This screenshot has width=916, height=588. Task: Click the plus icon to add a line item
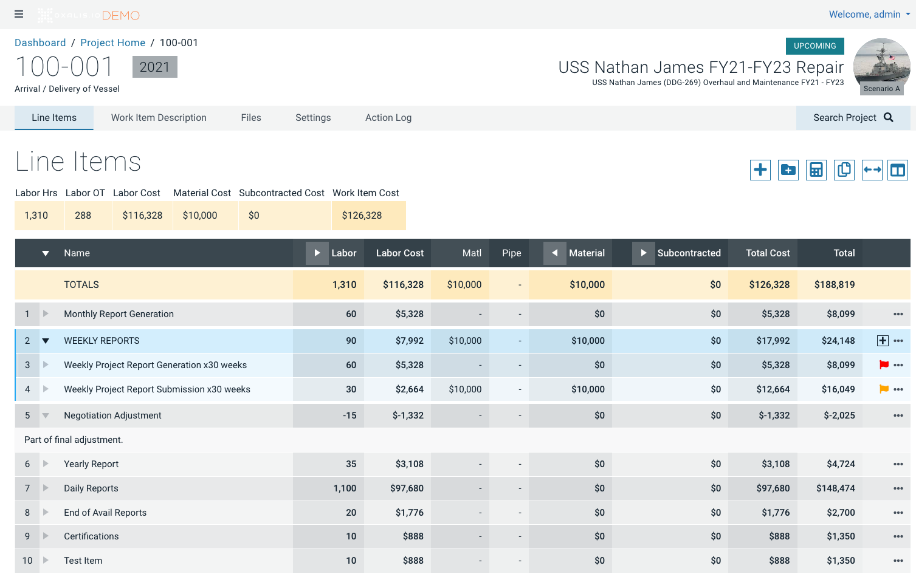[x=760, y=170]
